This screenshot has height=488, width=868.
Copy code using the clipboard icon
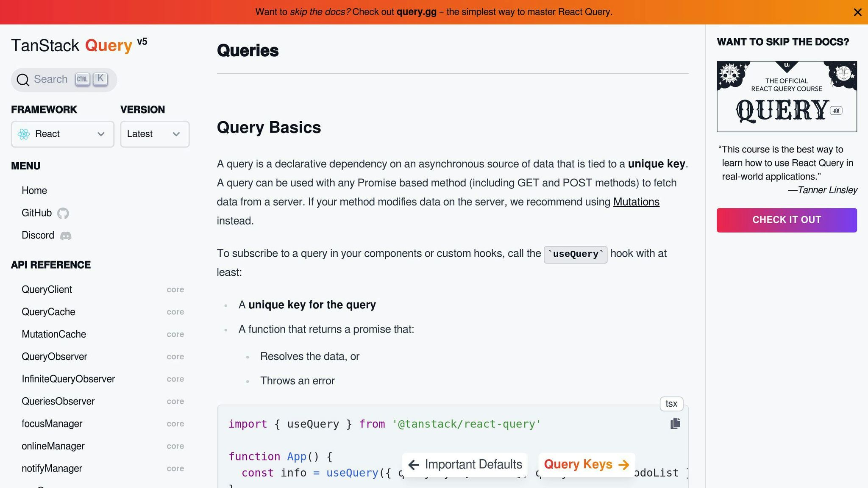point(675,424)
